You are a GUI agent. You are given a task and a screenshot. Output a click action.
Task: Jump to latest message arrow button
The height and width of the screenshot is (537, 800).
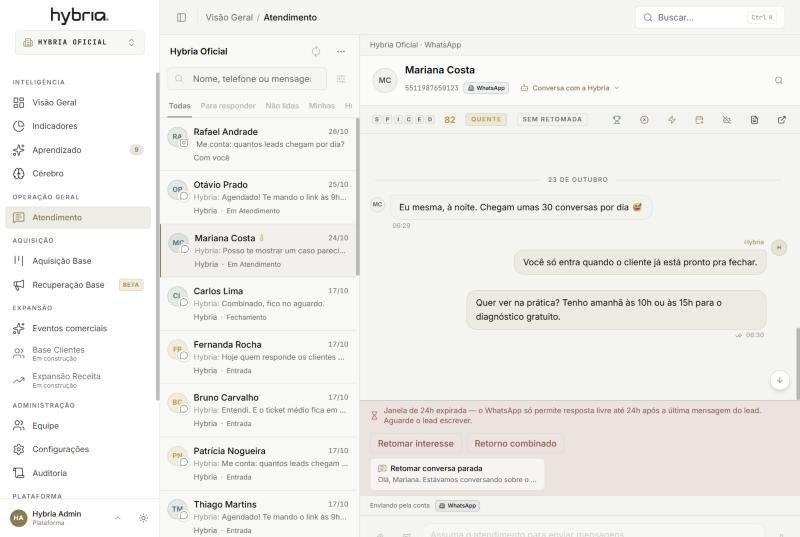[780, 380]
